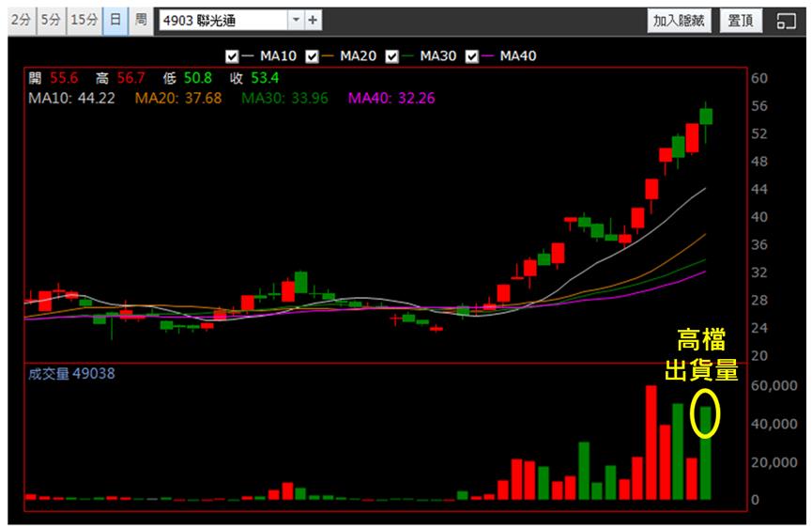
Task: Open the stock symbol dropdown arrow
Action: 297,21
